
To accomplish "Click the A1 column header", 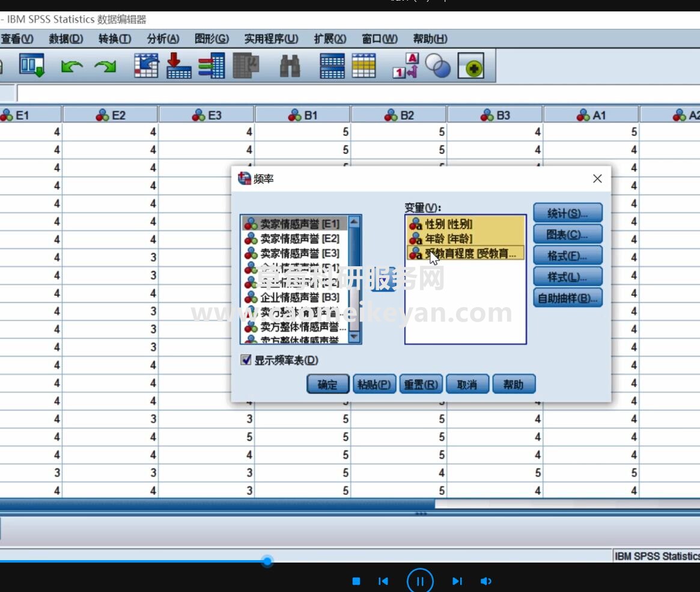I will pyautogui.click(x=591, y=115).
